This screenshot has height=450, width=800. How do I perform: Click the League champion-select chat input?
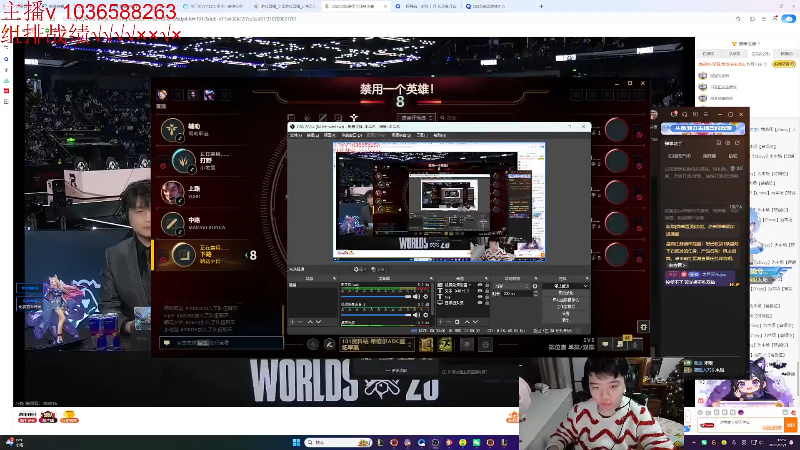click(221, 343)
